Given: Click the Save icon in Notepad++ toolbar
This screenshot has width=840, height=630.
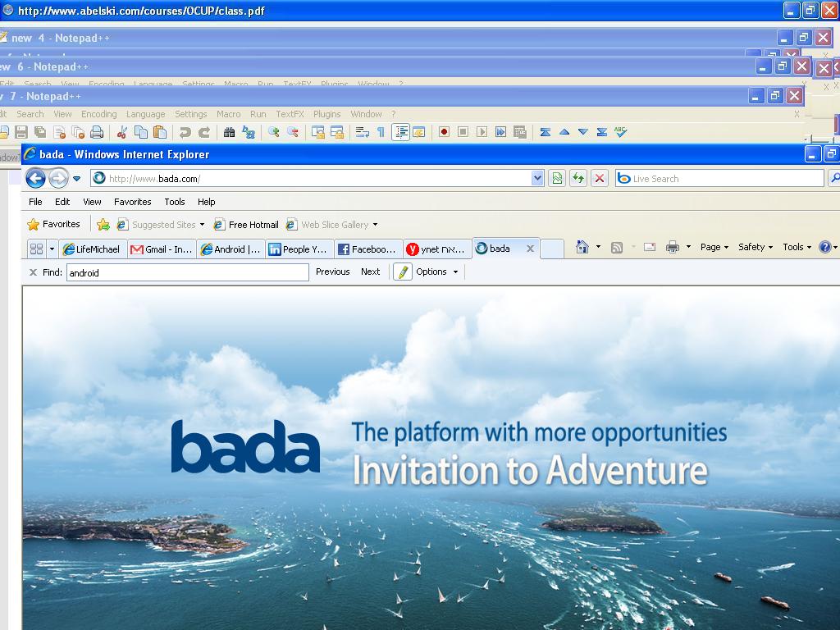Looking at the screenshot, I should click(21, 132).
